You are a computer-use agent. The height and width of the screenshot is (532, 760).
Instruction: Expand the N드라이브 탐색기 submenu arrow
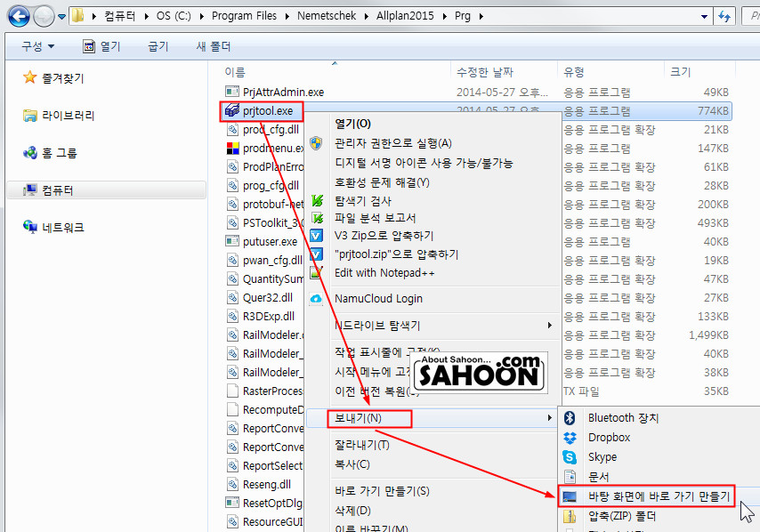pyautogui.click(x=549, y=325)
